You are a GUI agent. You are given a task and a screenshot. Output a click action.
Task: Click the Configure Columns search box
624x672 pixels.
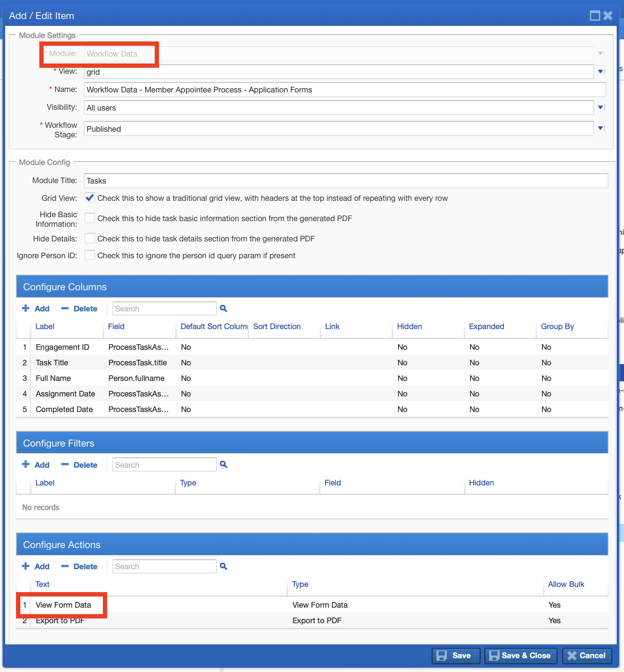[164, 308]
